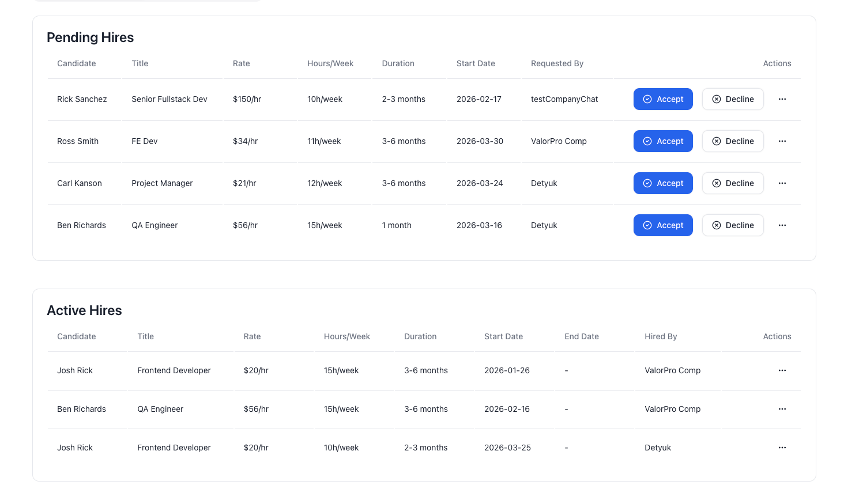Accept Carl Kanson as Project Manager
The height and width of the screenshot is (504, 844).
tap(663, 183)
